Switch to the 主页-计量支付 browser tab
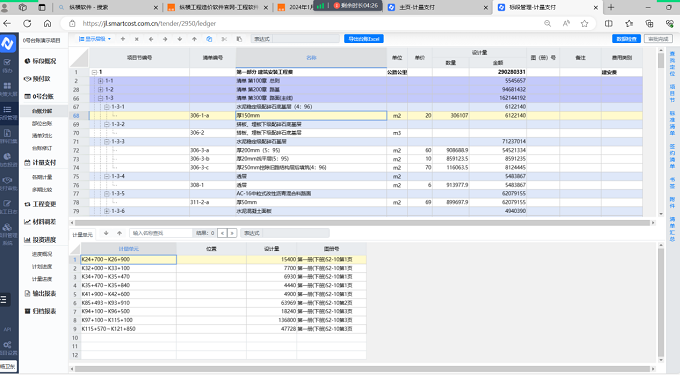The width and height of the screenshot is (680, 375). 437,7
